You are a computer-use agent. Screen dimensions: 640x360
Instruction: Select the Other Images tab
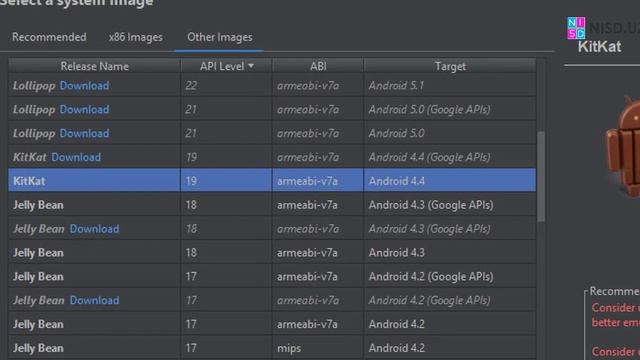tap(220, 37)
